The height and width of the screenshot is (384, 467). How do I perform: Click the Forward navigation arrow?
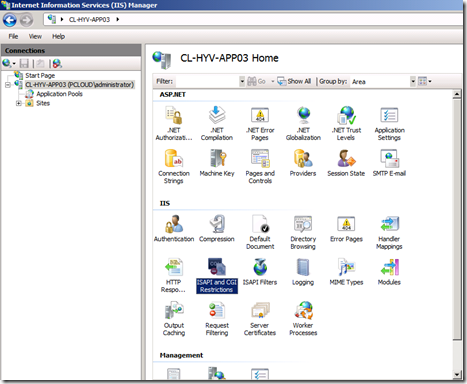click(26, 20)
